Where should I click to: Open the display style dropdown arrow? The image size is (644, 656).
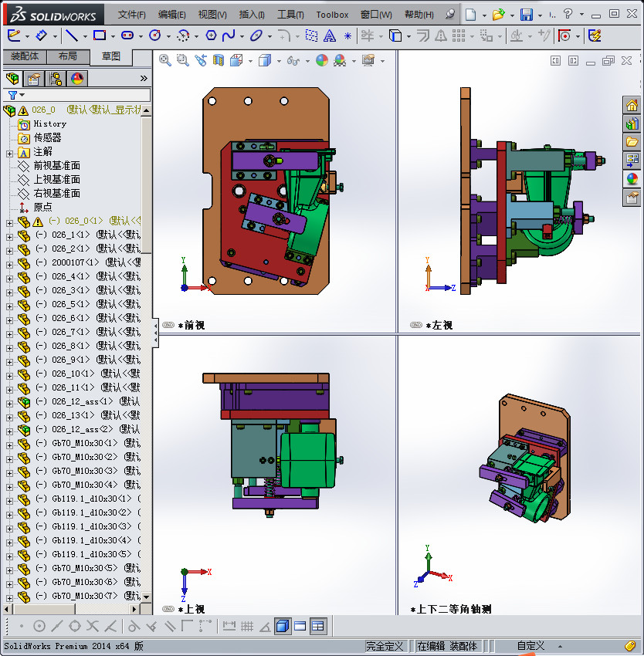click(278, 60)
